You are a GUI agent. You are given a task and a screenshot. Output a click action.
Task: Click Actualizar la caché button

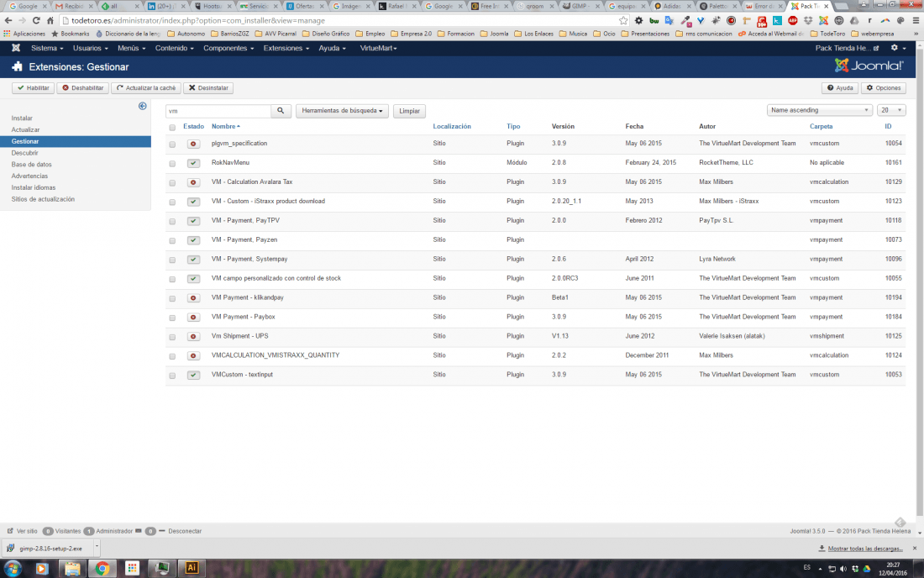[146, 87]
